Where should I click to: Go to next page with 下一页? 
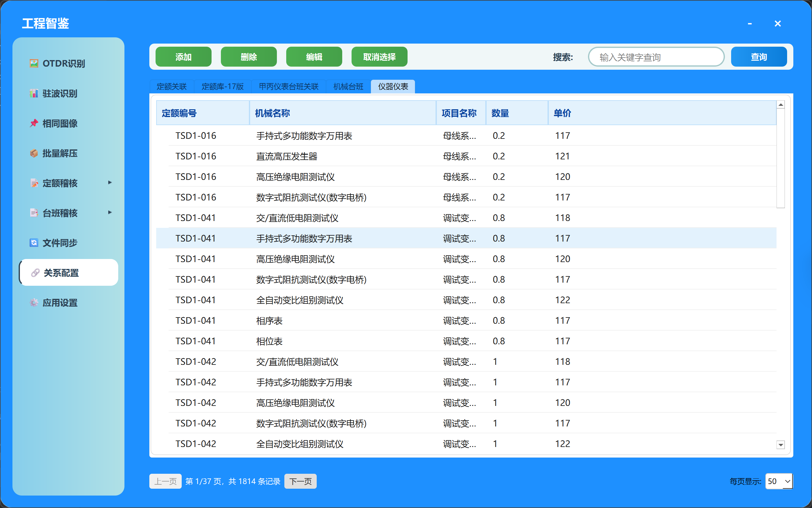point(300,482)
